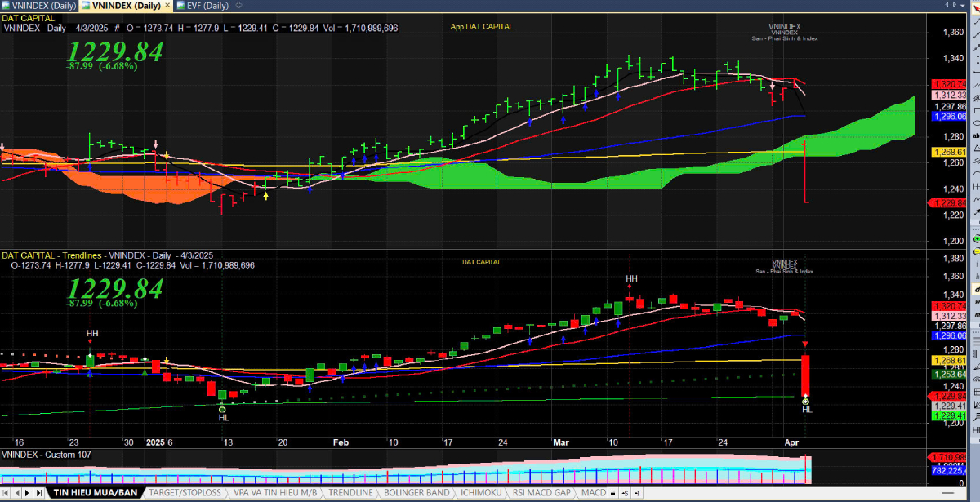Viewport: 980px width, 502px height.
Task: Switch to the EVF (Daily) tab
Action: click(204, 6)
